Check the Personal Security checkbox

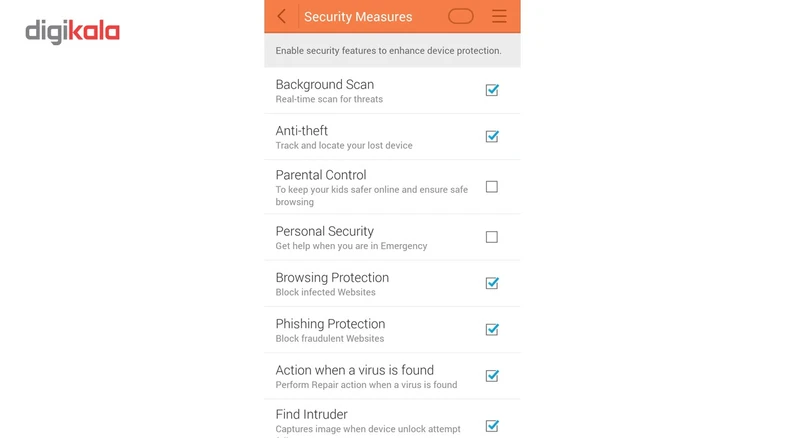click(x=492, y=237)
